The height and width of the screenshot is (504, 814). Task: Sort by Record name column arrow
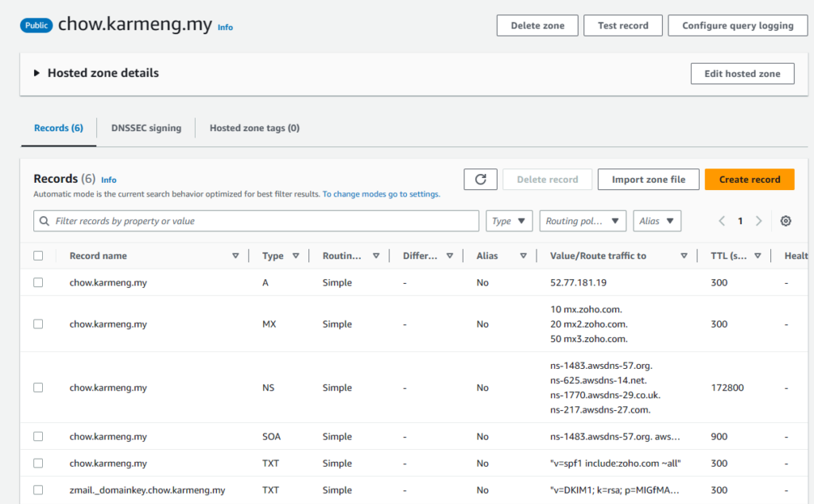[235, 256]
